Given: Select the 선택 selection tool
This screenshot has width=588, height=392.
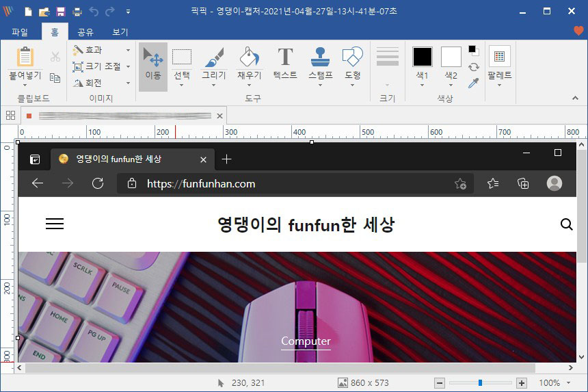Looking at the screenshot, I should [x=182, y=62].
